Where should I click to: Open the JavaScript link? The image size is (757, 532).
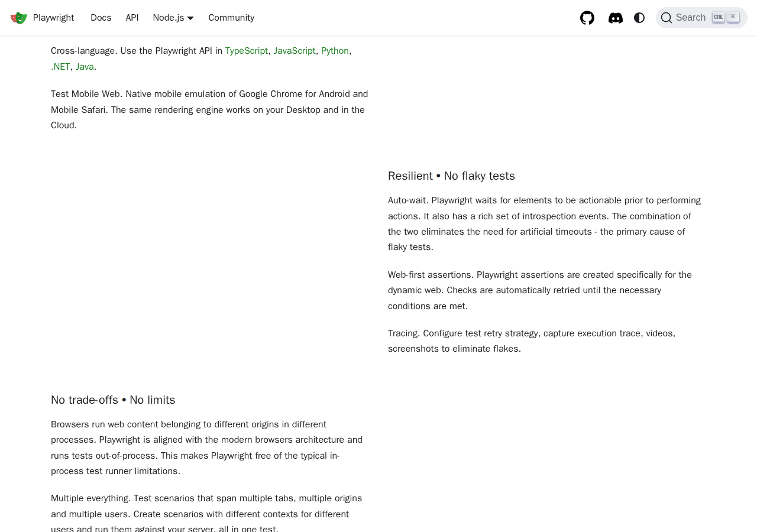pos(295,51)
